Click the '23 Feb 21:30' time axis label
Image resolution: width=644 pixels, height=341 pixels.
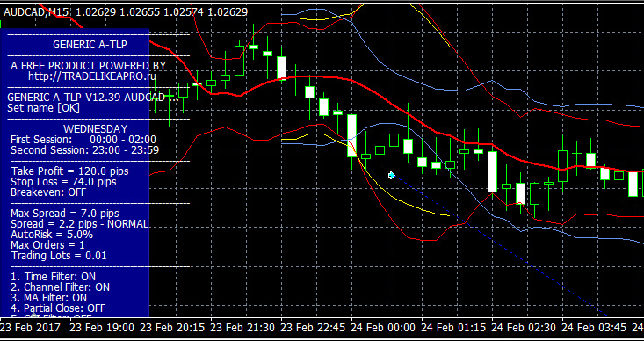[x=242, y=328]
